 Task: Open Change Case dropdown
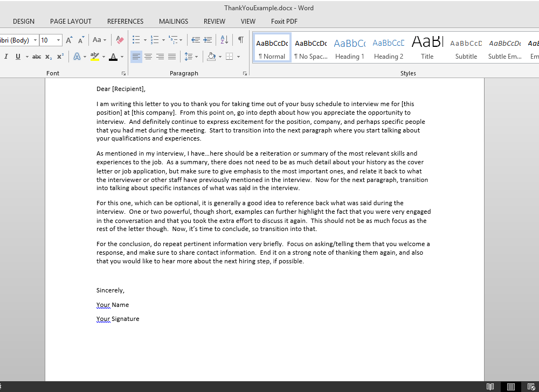[99, 40]
